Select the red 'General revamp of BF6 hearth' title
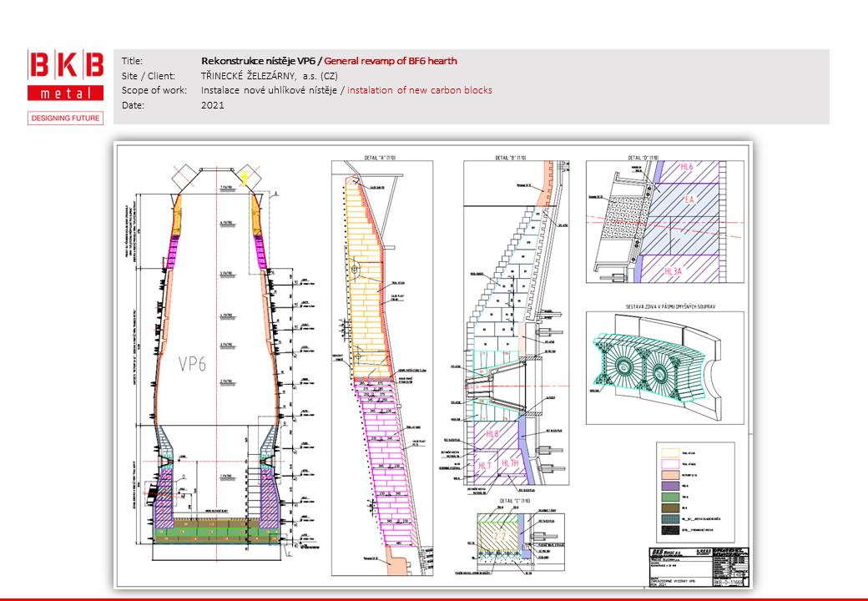Viewport: 868px width, 601px height. point(391,61)
